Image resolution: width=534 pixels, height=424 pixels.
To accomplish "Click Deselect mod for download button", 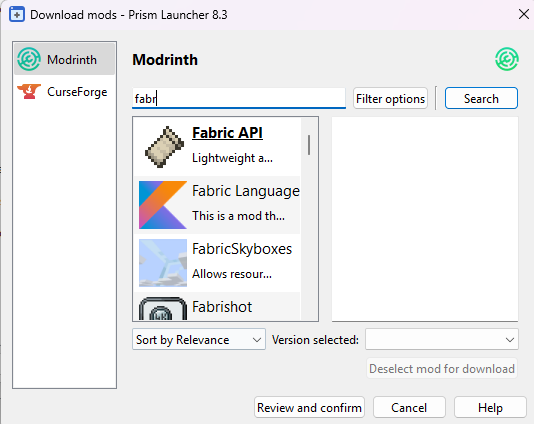I will (x=442, y=368).
